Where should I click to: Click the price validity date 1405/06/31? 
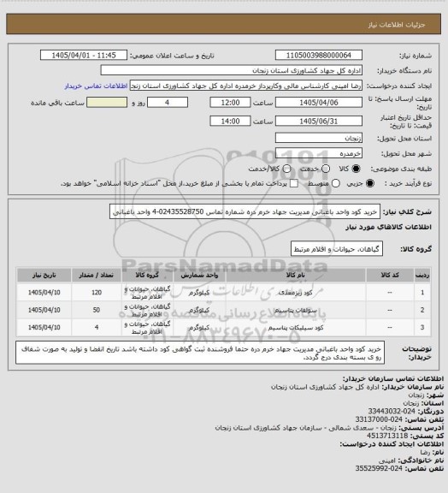[319, 121]
